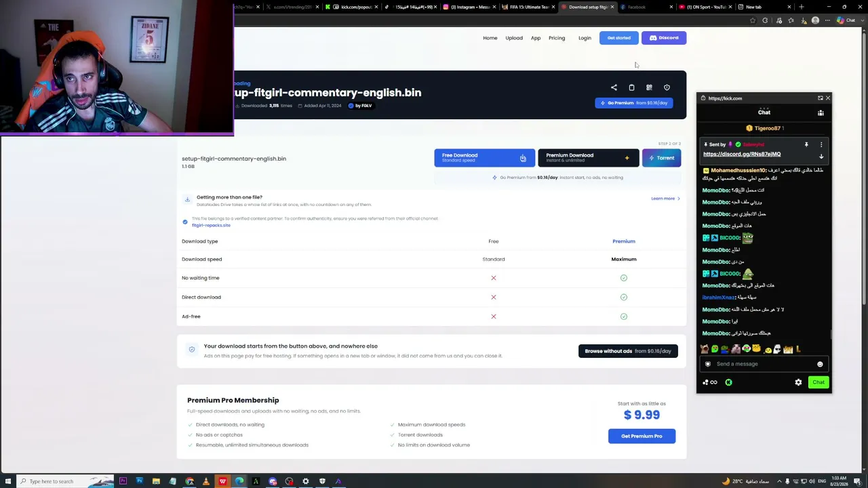The height and width of the screenshot is (488, 868).
Task: Expand the pinned message with the down arrow
Action: click(821, 156)
